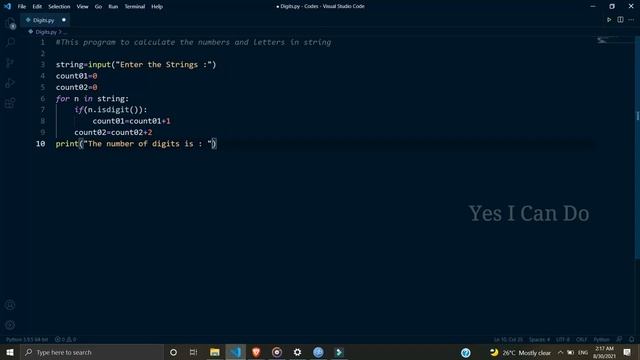Open Windows Action Center notifications
Screen dimensions: 640x360
(x=627, y=352)
